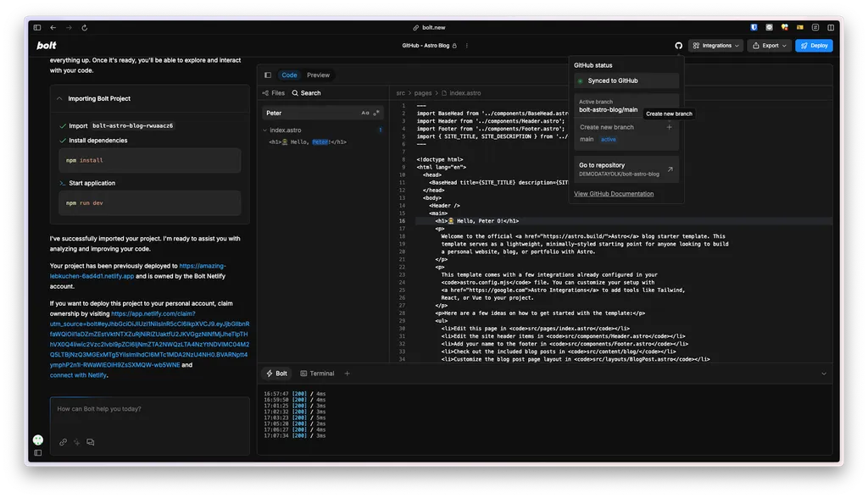Screen dimensions: 868x498
Task: Toggle Match Case in search box
Action: click(364, 113)
